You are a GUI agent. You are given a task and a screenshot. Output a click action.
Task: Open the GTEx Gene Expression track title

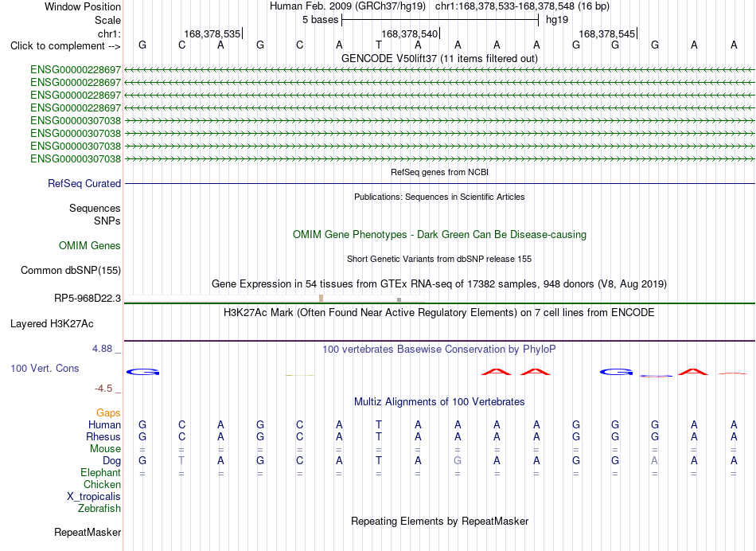click(x=439, y=283)
